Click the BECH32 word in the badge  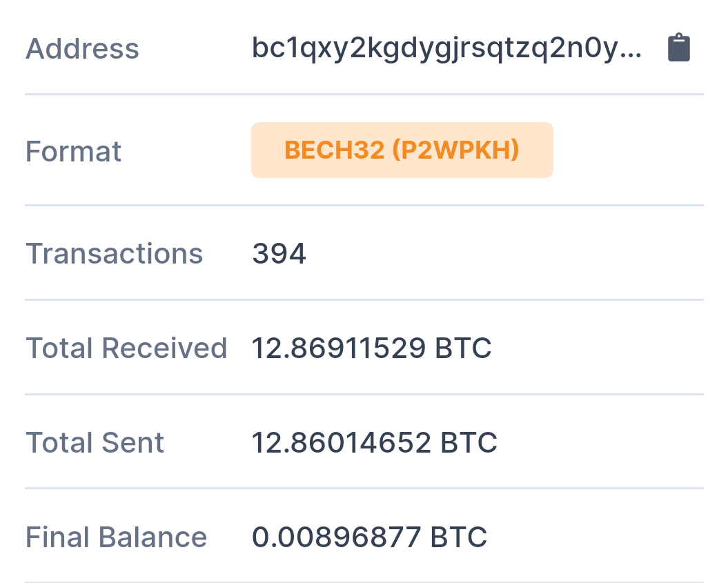pos(334,150)
